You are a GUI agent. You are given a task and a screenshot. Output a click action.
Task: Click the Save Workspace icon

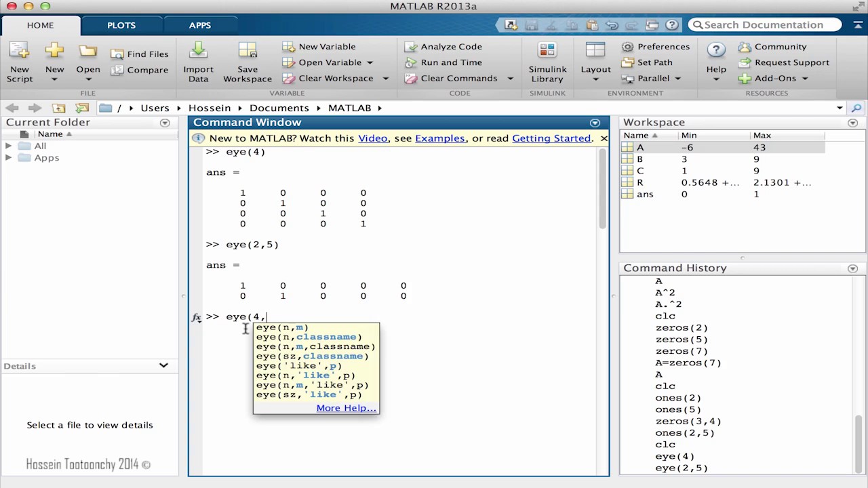tap(248, 50)
